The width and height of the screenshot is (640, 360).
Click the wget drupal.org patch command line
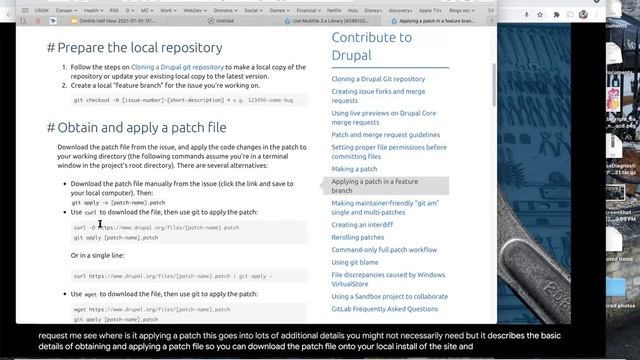[x=152, y=309]
